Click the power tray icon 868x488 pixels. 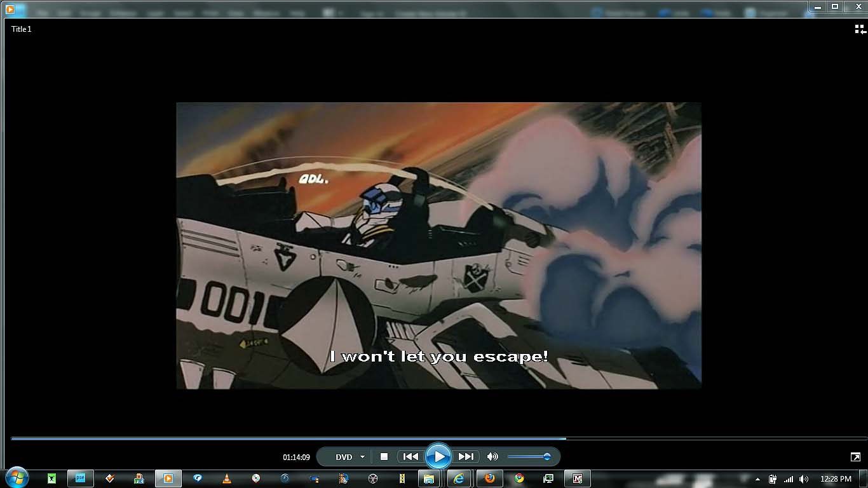(773, 479)
